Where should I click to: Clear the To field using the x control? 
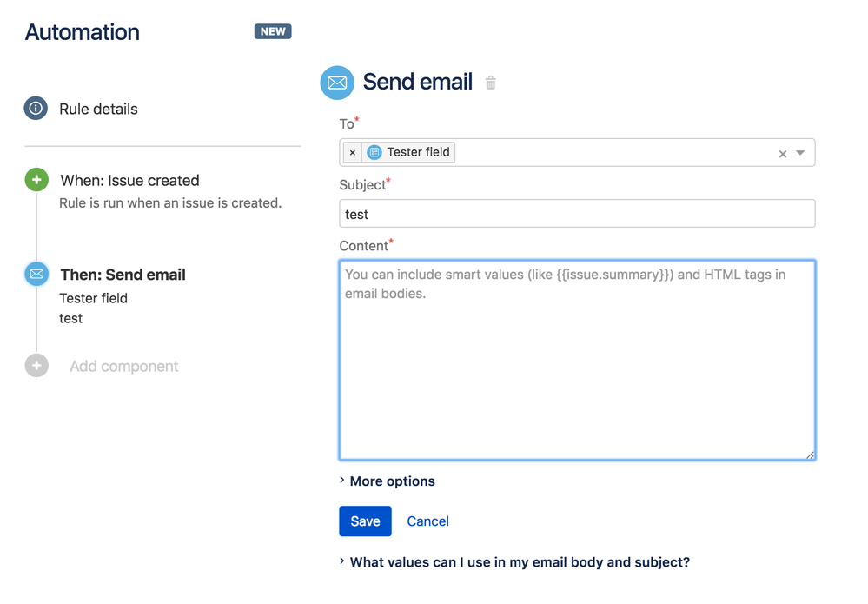783,151
